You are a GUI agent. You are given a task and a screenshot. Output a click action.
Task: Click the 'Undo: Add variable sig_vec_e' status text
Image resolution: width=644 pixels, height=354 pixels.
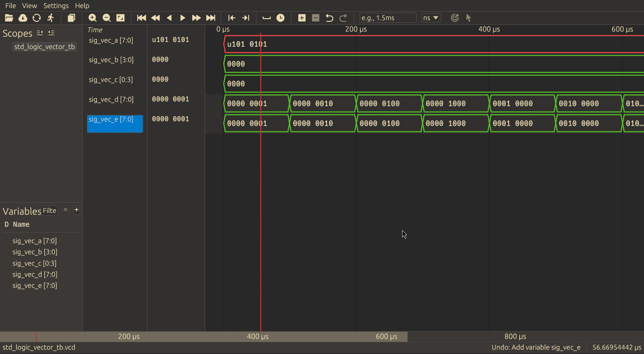pos(536,347)
